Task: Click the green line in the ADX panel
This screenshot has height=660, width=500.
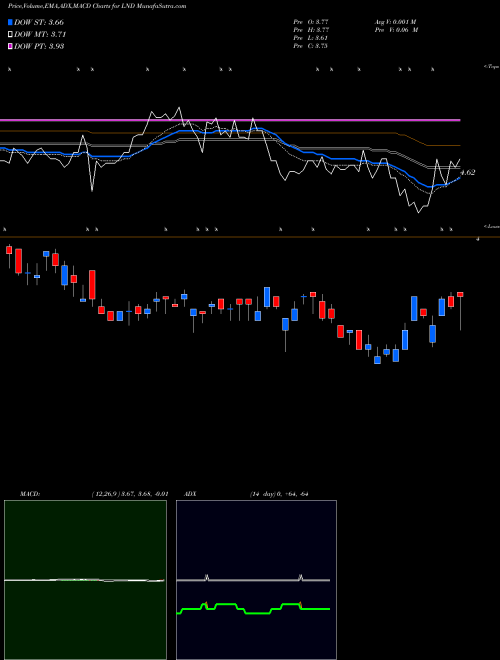Action: 253,609
